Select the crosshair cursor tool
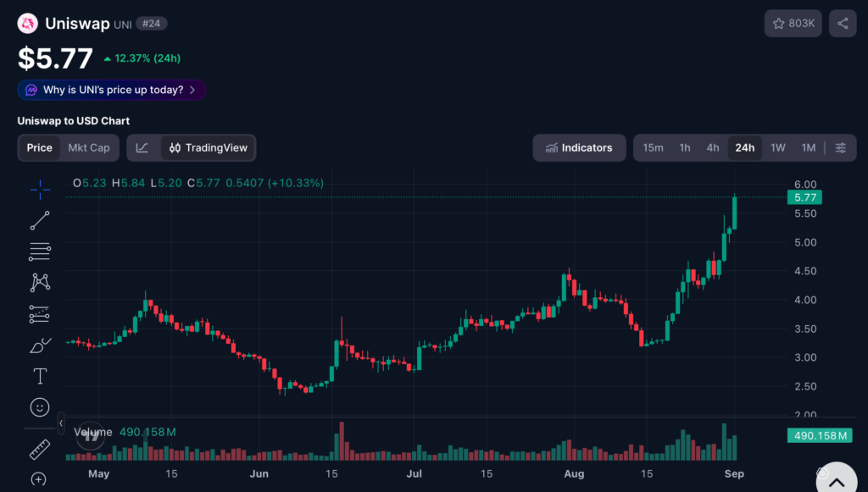Image resolution: width=868 pixels, height=492 pixels. 40,191
